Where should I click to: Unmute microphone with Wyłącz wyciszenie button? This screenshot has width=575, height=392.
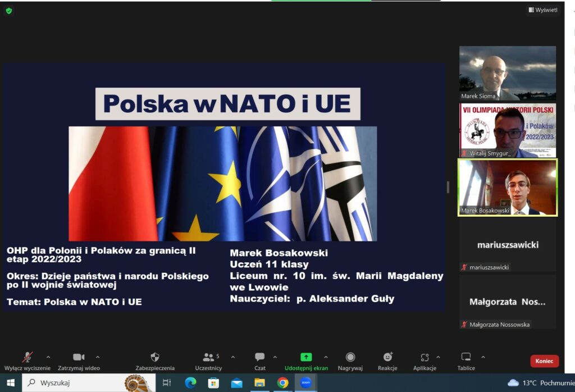coord(27,358)
